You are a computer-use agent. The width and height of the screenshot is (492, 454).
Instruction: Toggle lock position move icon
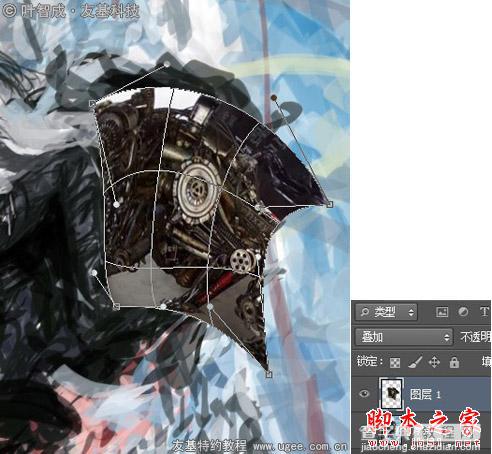point(434,362)
